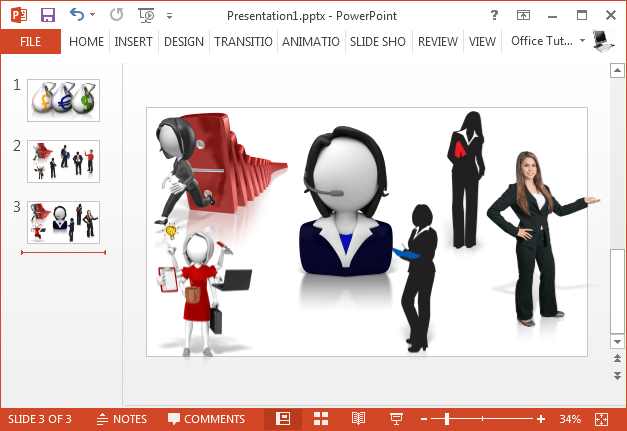Image resolution: width=627 pixels, height=431 pixels.
Task: Save the presentation with the floppy icon
Action: (48, 16)
